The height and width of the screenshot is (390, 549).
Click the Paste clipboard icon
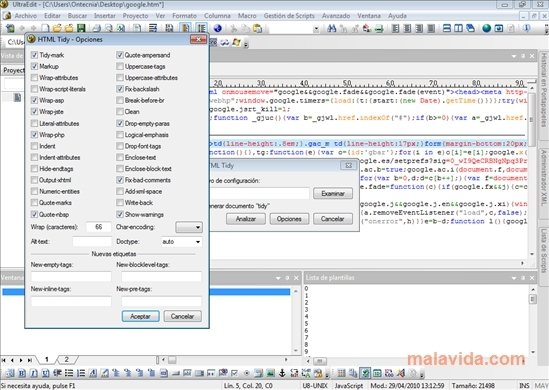(x=257, y=28)
